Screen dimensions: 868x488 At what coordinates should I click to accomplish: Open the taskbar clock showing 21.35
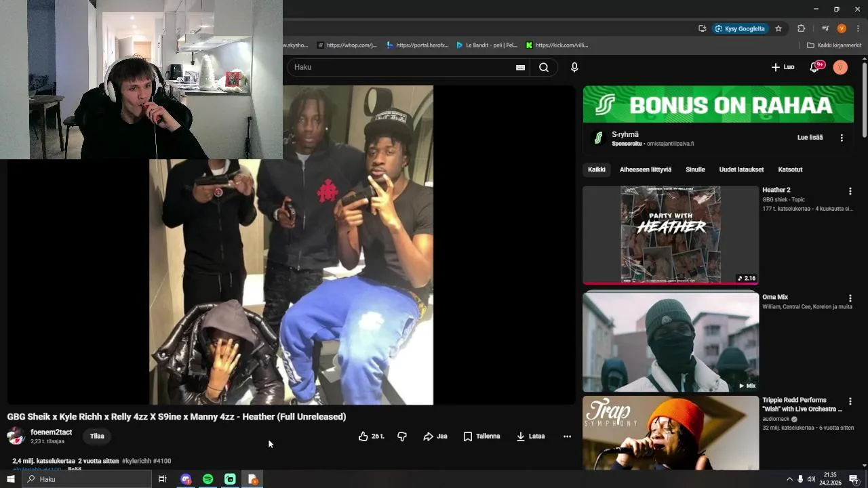pos(831,479)
